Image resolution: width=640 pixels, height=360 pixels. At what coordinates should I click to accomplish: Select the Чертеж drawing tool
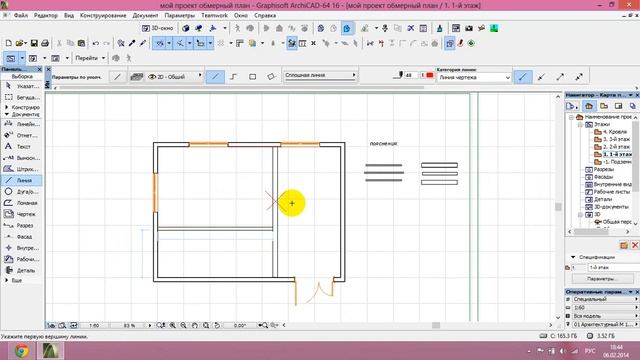22,214
